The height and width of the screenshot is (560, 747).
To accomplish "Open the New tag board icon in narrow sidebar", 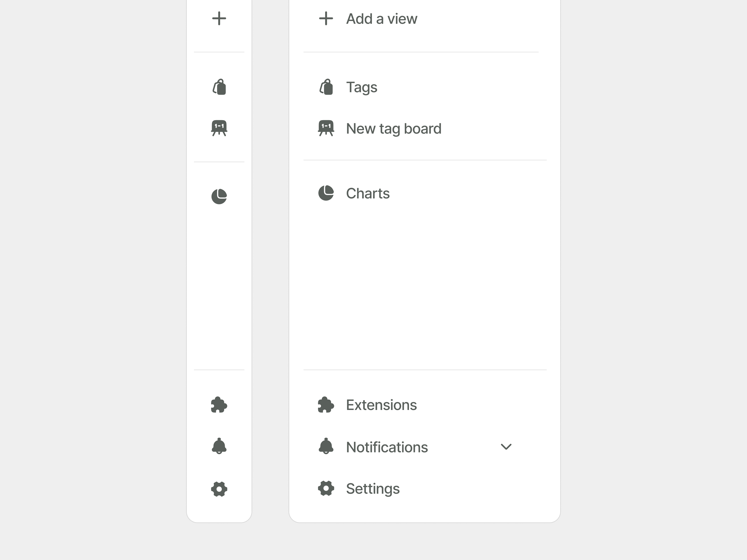I will tap(219, 129).
